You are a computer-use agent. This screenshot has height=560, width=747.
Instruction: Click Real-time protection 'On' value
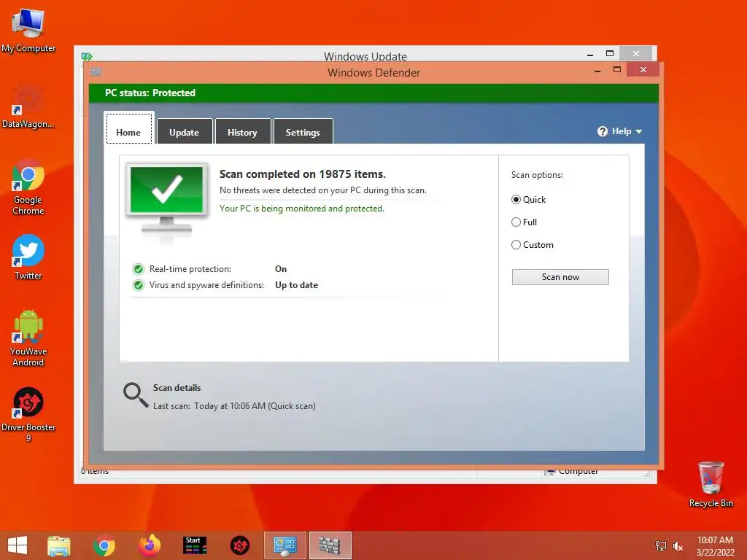(x=281, y=269)
